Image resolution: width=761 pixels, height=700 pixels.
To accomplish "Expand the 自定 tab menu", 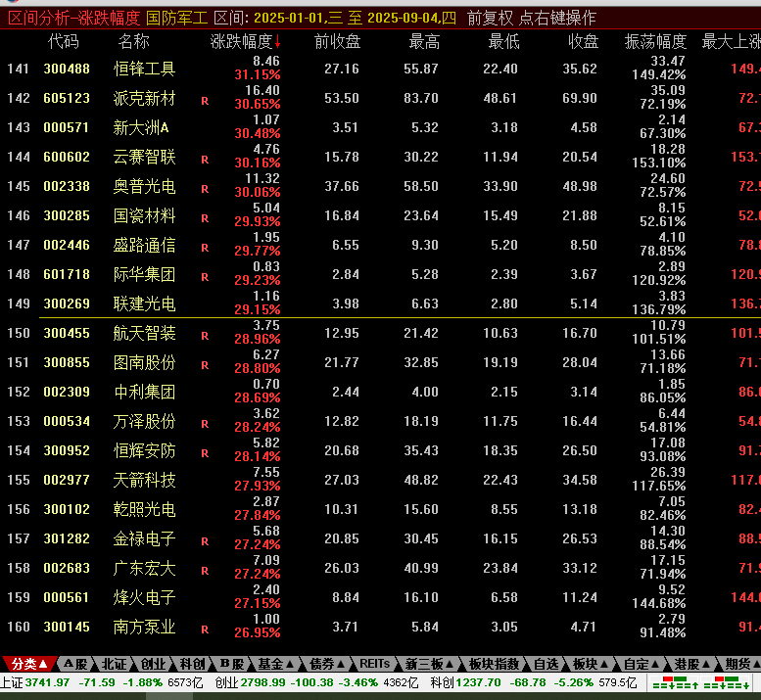I will tap(642, 664).
